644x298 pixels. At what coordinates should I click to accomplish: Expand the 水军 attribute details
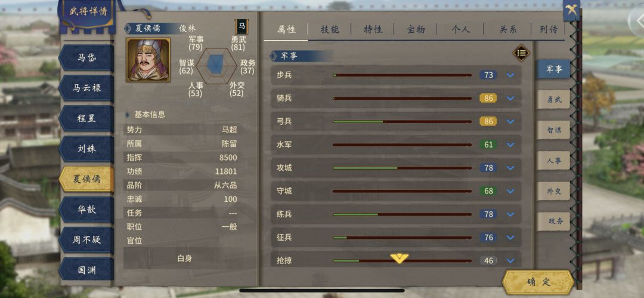tap(510, 145)
